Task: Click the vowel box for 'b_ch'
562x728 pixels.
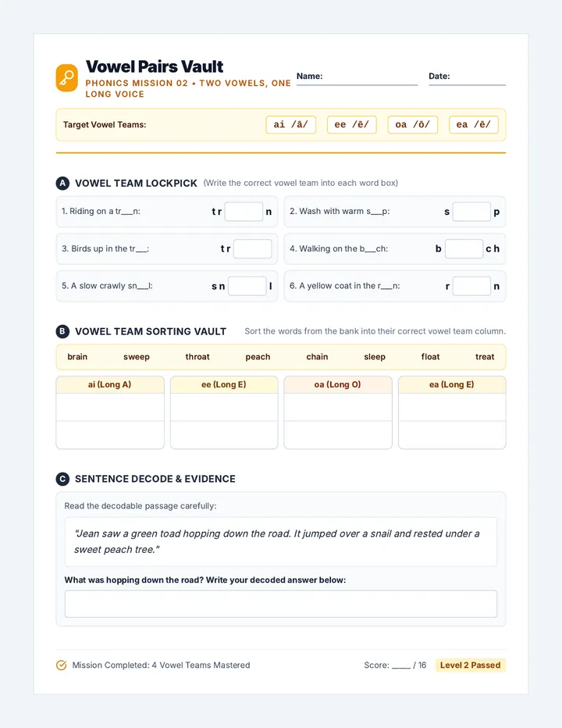Action: coord(464,249)
